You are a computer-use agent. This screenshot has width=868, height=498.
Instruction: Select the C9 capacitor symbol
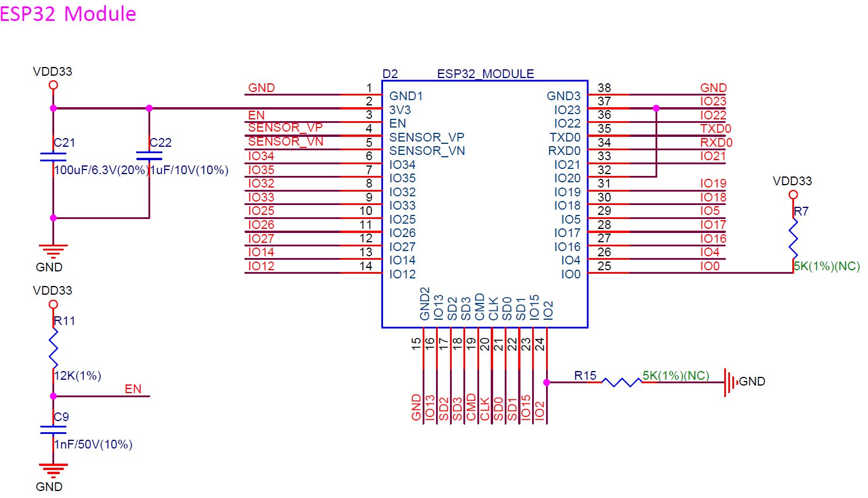[53, 430]
